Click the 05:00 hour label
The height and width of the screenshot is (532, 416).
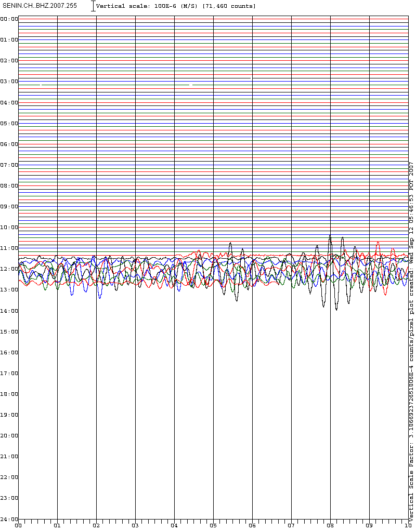pyautogui.click(x=9, y=123)
